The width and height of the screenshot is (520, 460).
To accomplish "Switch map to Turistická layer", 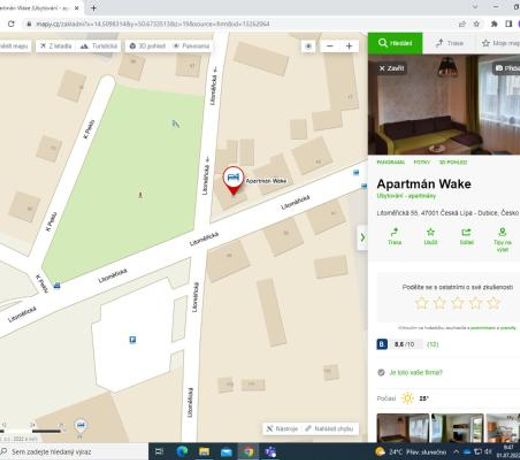I will coord(99,46).
